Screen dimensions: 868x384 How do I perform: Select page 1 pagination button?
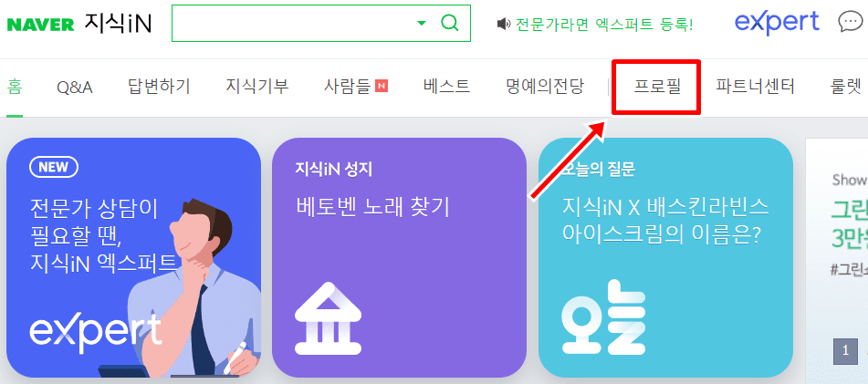[x=845, y=350]
